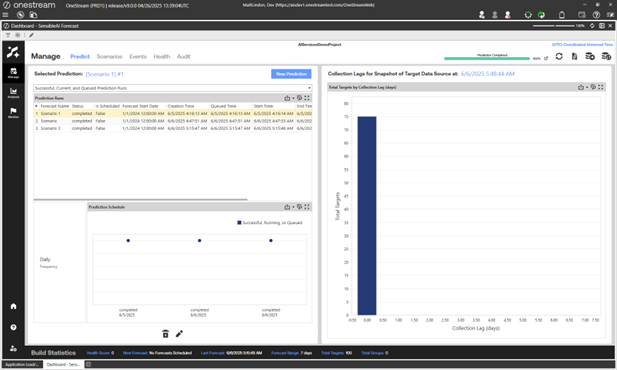Viewport: 617px width, 370px height.
Task: Expand the collection lag chart export dropdown
Action: point(587,87)
